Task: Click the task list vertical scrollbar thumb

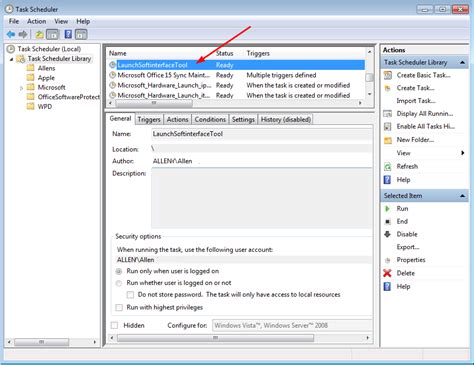Action: coord(369,77)
